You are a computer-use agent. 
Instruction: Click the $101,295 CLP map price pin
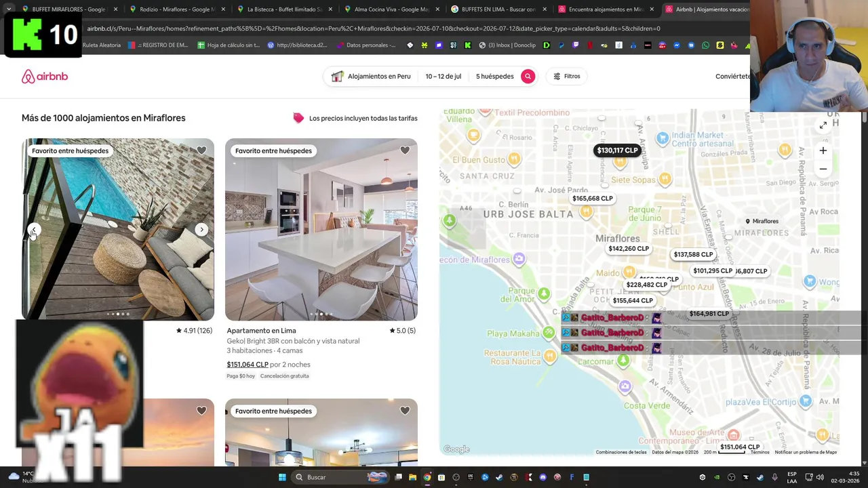click(713, 271)
